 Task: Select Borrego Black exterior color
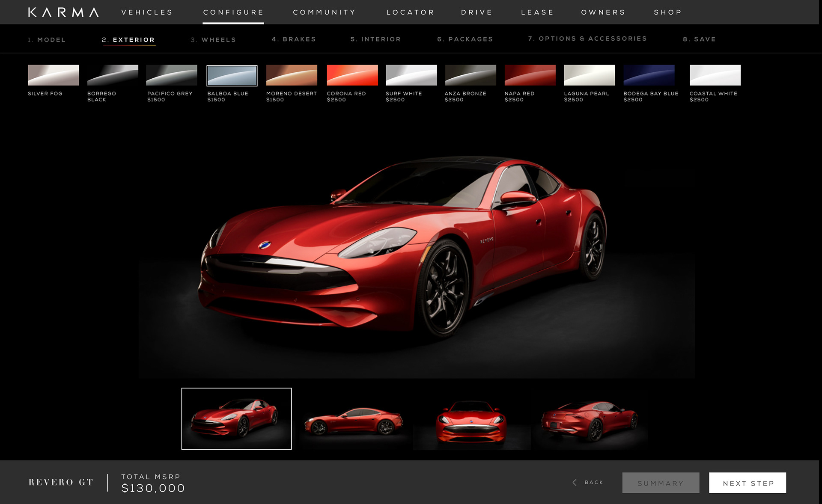pyautogui.click(x=113, y=75)
